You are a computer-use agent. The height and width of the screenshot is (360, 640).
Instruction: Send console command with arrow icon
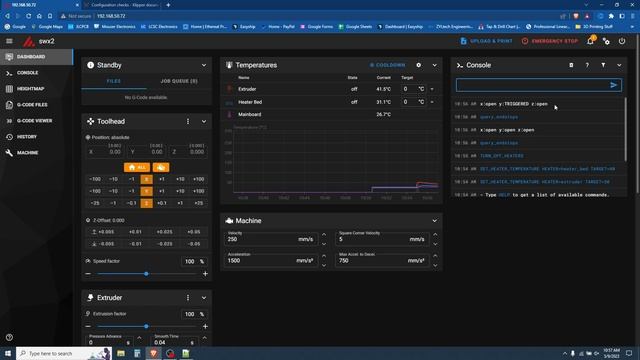(x=613, y=85)
